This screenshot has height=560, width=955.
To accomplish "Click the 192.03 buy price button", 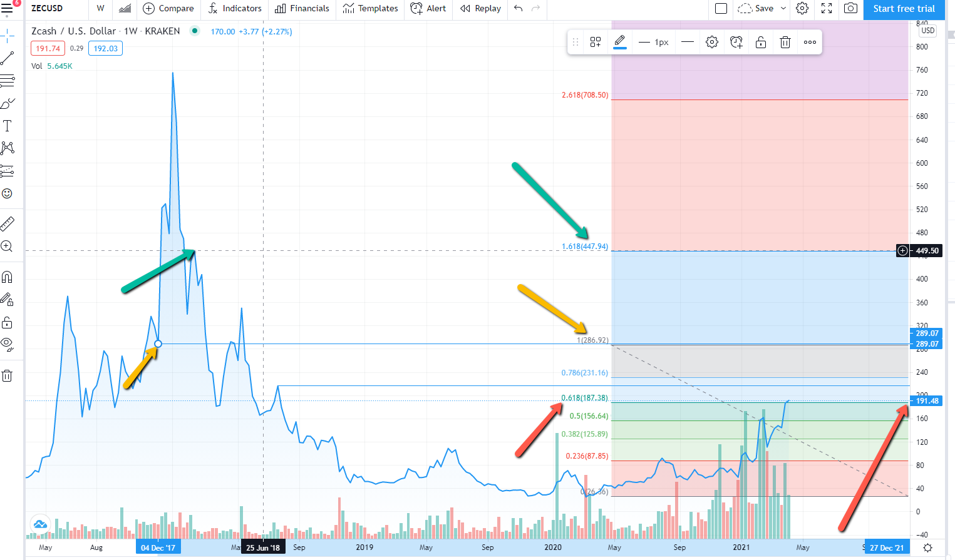I will [105, 48].
